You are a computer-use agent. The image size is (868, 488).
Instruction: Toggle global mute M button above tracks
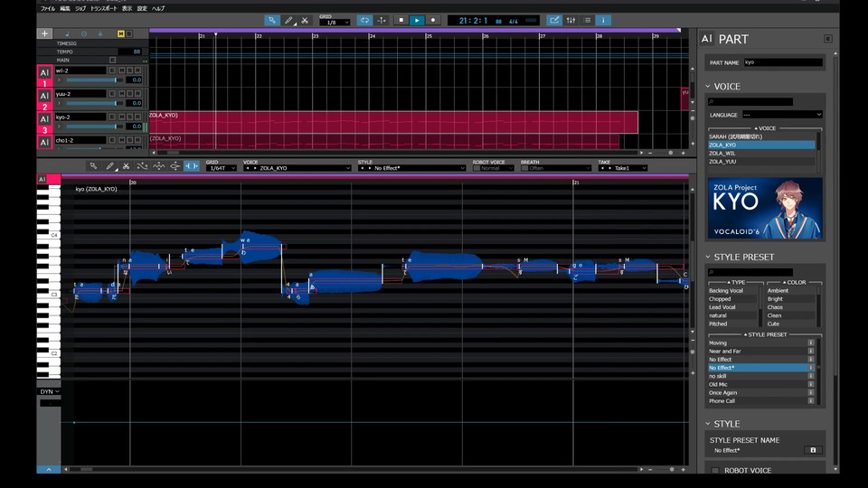pyautogui.click(x=120, y=33)
